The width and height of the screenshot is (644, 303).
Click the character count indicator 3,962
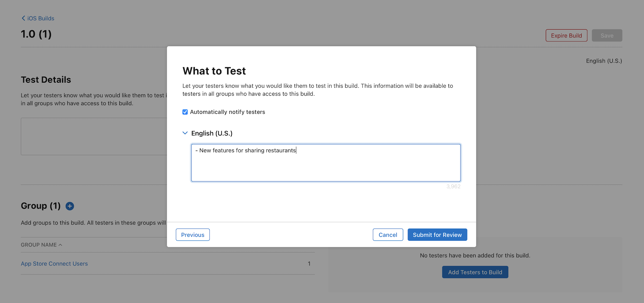pyautogui.click(x=453, y=186)
